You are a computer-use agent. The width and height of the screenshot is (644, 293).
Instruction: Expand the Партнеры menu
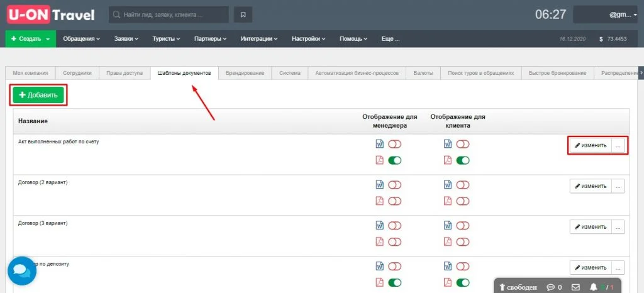click(210, 39)
